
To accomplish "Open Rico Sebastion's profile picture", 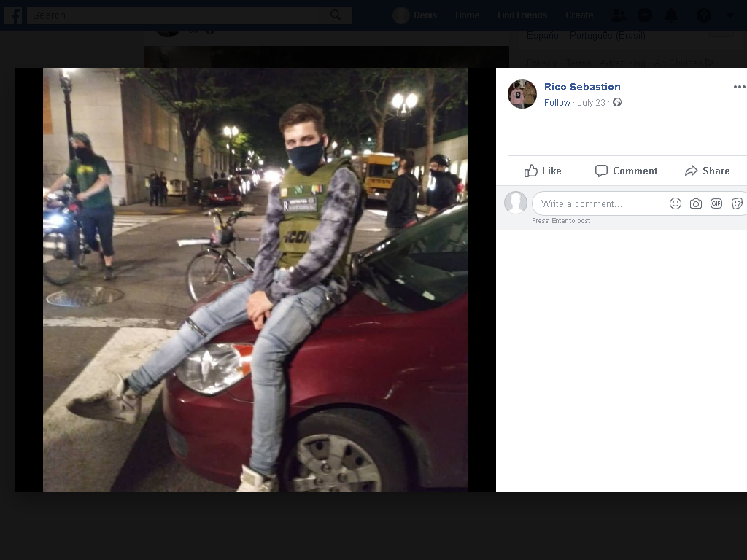I will [522, 94].
